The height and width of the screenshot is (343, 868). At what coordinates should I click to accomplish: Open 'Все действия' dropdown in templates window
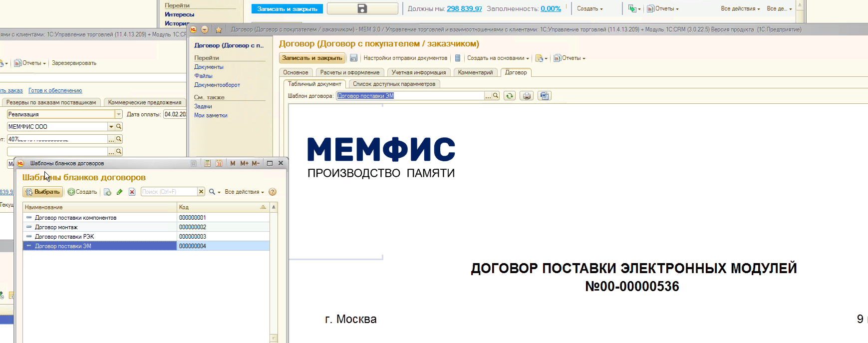pos(244,192)
